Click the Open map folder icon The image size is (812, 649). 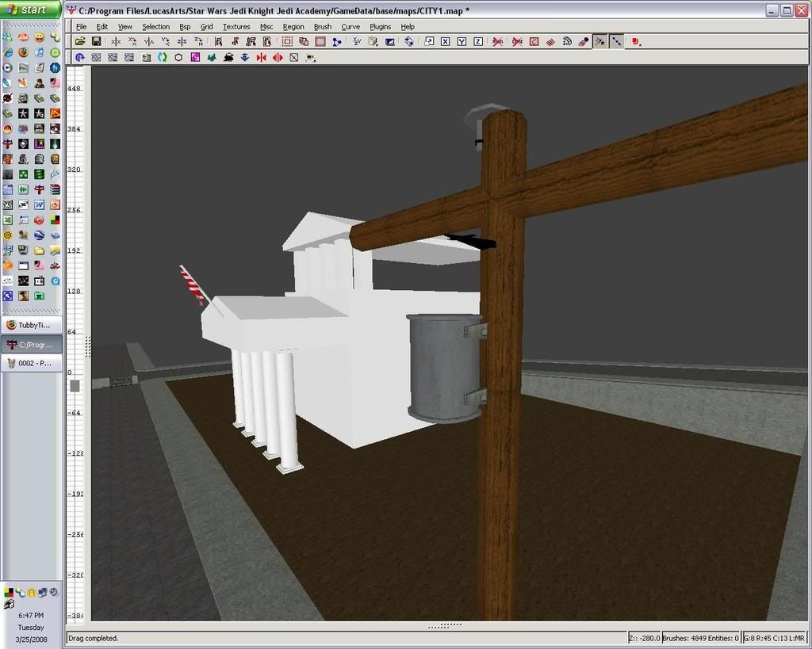tap(80, 41)
